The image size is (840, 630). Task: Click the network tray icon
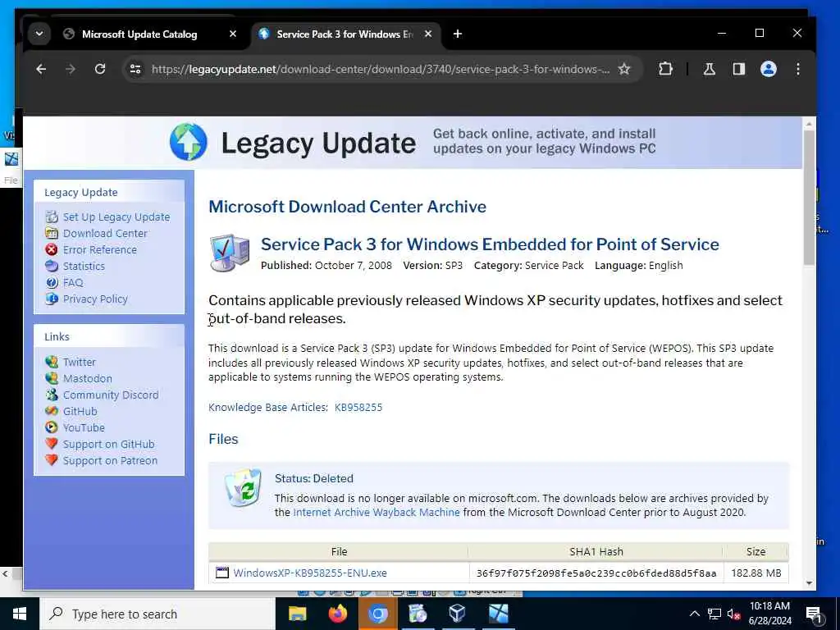pos(714,614)
